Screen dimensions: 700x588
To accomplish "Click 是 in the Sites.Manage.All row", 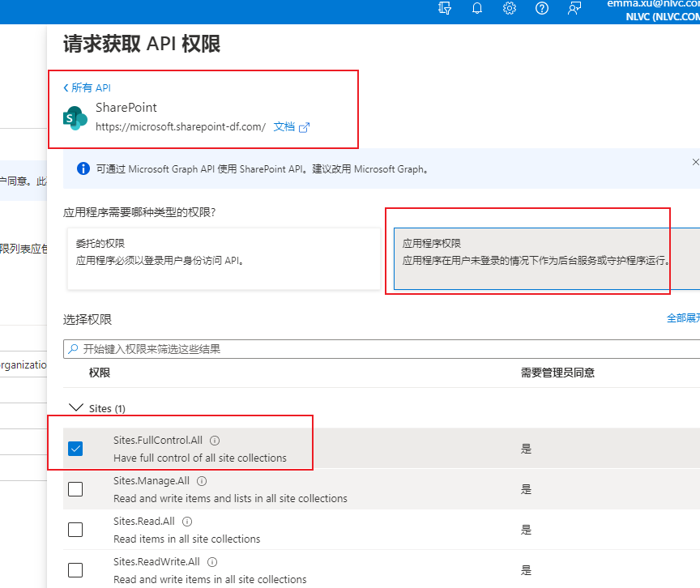I will tap(527, 489).
